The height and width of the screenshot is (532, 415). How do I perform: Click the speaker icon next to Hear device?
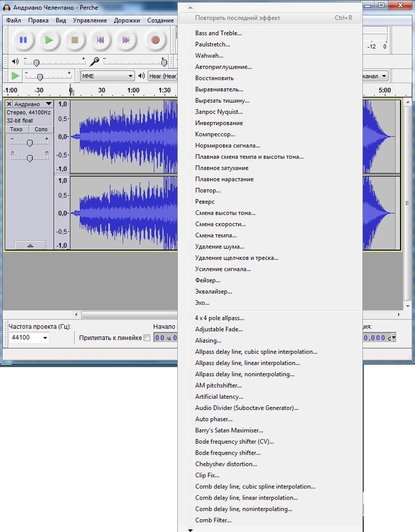(141, 76)
